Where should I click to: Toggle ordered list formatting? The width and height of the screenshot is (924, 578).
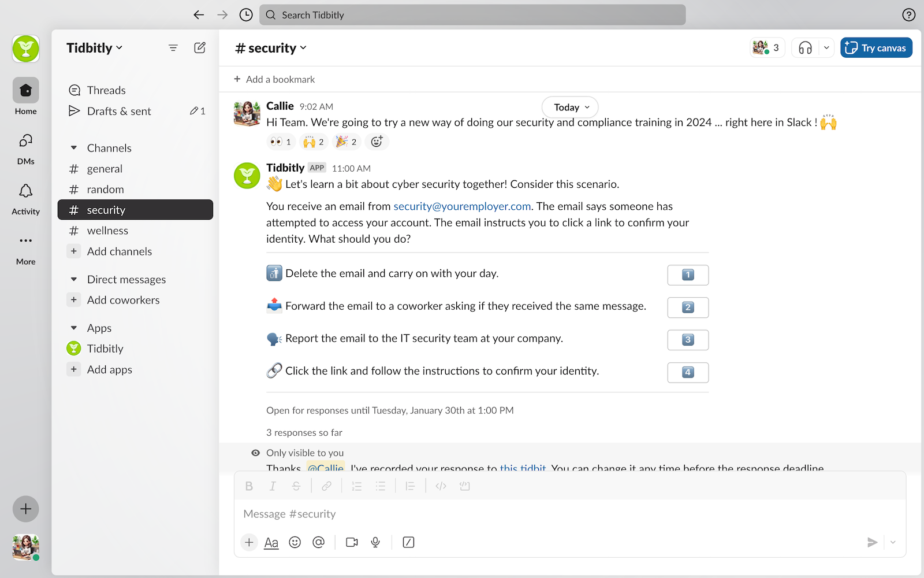click(x=356, y=486)
